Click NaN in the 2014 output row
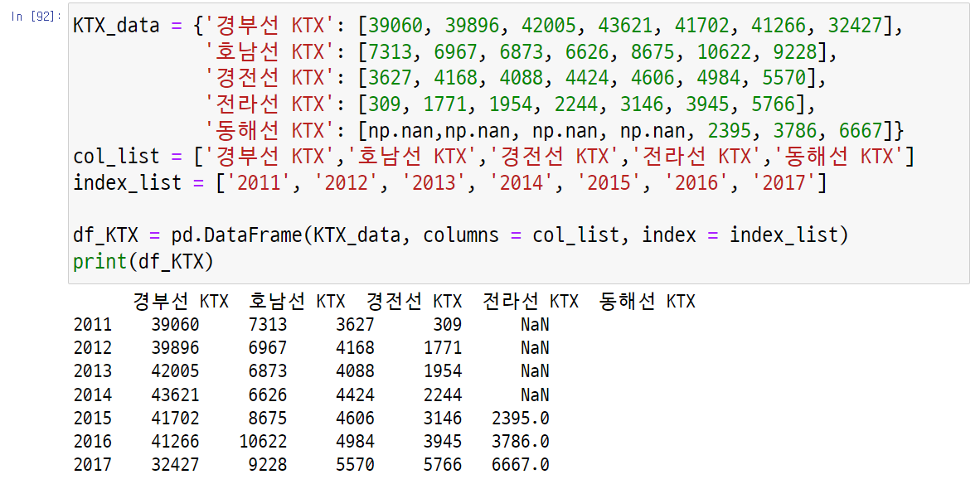Image resolution: width=980 pixels, height=489 pixels. click(x=535, y=395)
